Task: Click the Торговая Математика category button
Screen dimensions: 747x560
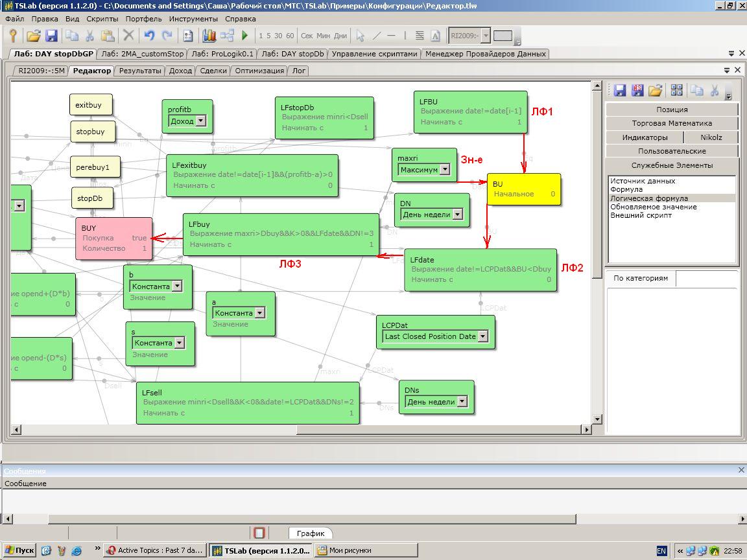Action: [672, 123]
